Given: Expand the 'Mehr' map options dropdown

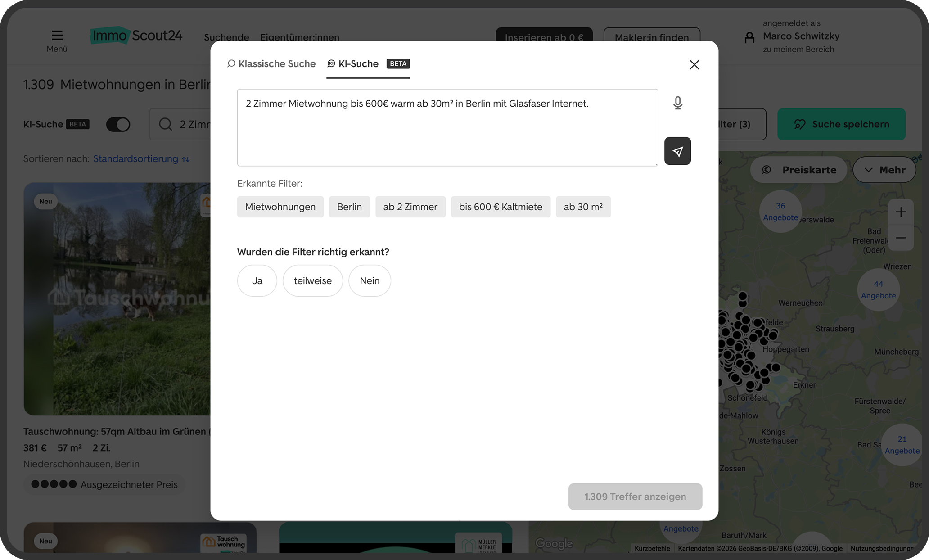Looking at the screenshot, I should tap(884, 170).
